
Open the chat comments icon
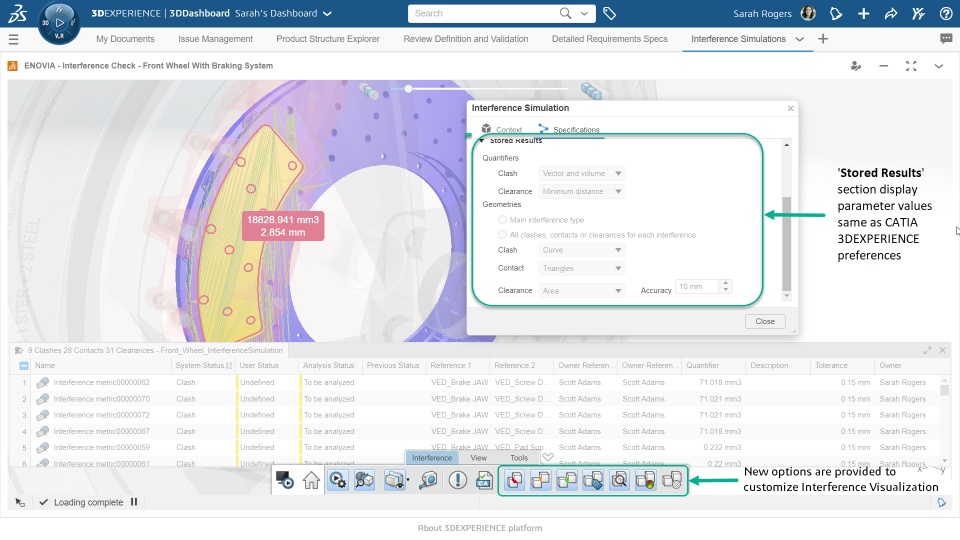[946, 39]
